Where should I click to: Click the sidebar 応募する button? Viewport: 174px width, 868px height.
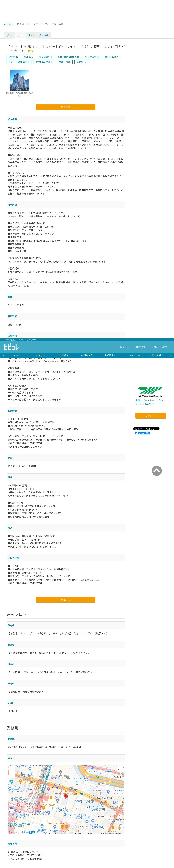(150, 416)
